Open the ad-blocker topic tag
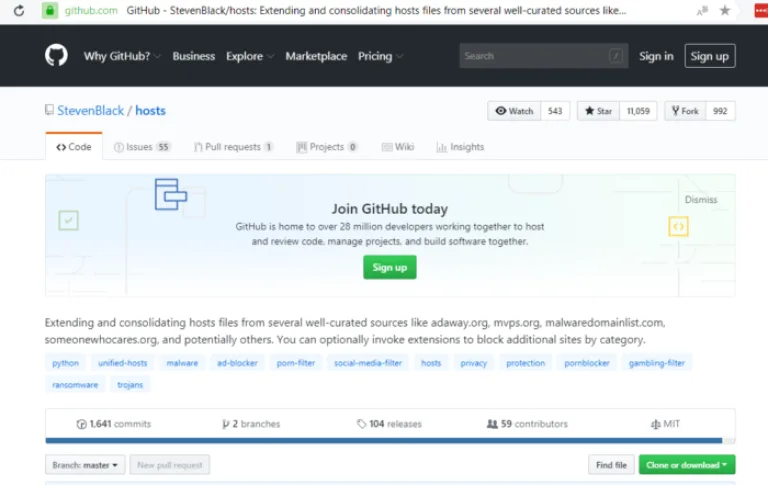The width and height of the screenshot is (768, 485). point(237,363)
